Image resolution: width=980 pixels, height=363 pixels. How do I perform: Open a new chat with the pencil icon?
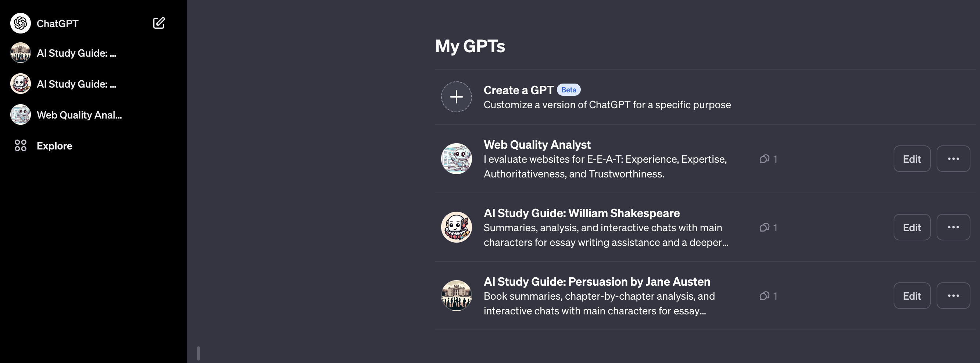coord(159,23)
